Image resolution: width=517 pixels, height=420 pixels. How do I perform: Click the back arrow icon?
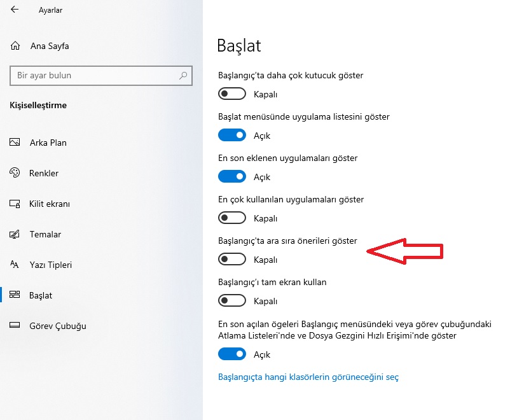click(x=15, y=10)
